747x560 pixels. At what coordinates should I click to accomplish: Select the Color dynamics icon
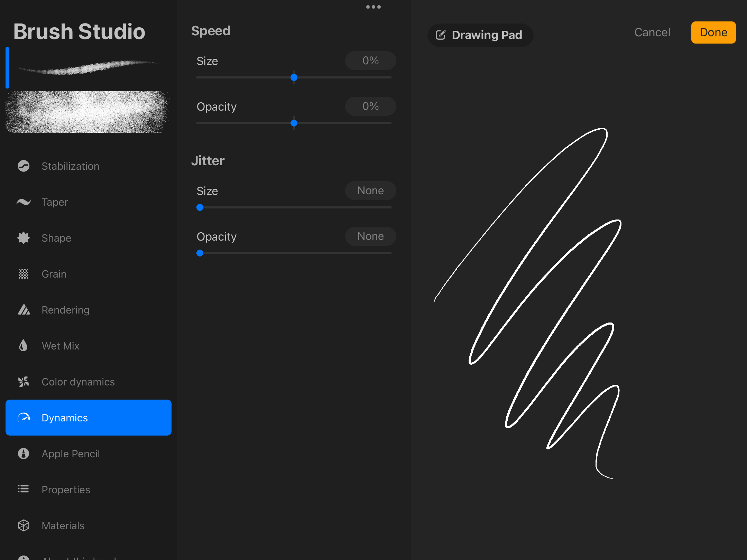click(24, 382)
